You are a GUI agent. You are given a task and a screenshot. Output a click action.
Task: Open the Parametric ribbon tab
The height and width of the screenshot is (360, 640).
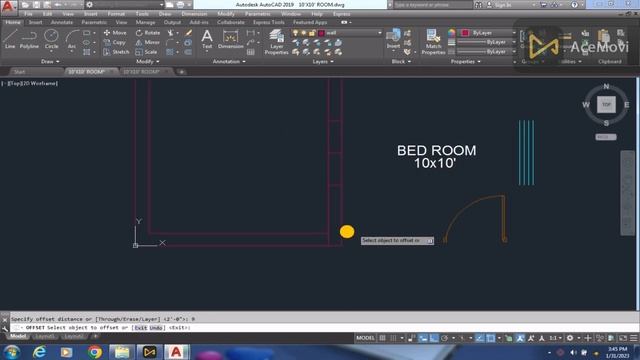94,22
